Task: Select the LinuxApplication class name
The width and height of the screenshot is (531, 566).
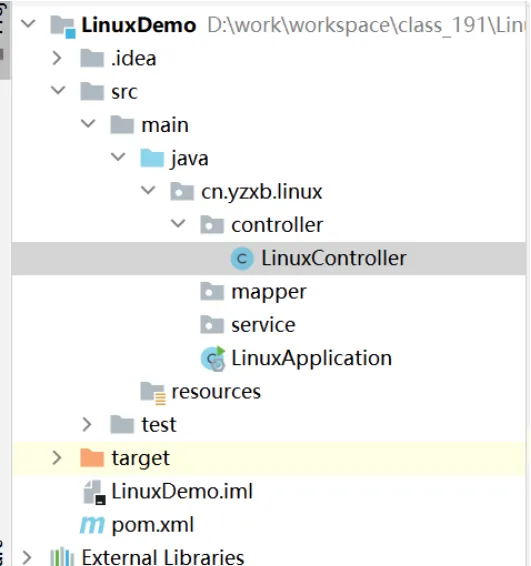Action: (312, 358)
